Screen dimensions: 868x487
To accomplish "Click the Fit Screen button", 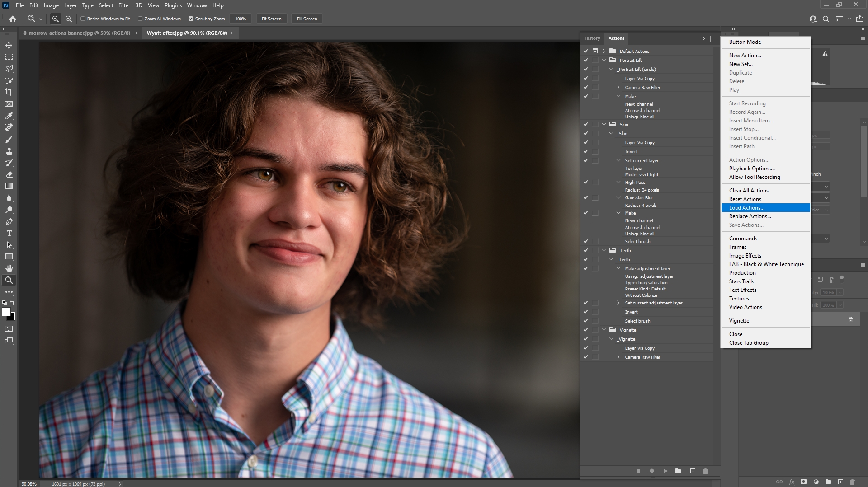I will (x=271, y=19).
